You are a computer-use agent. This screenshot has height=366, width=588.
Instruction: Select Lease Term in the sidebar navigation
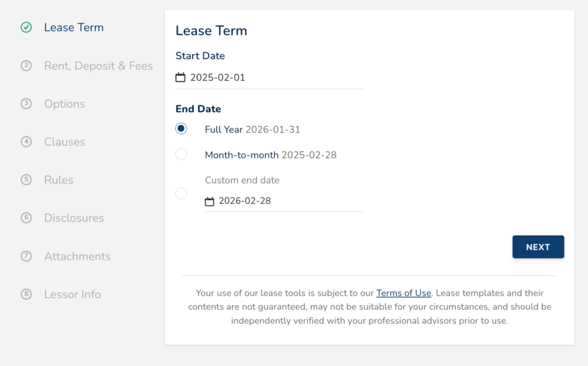click(x=73, y=27)
